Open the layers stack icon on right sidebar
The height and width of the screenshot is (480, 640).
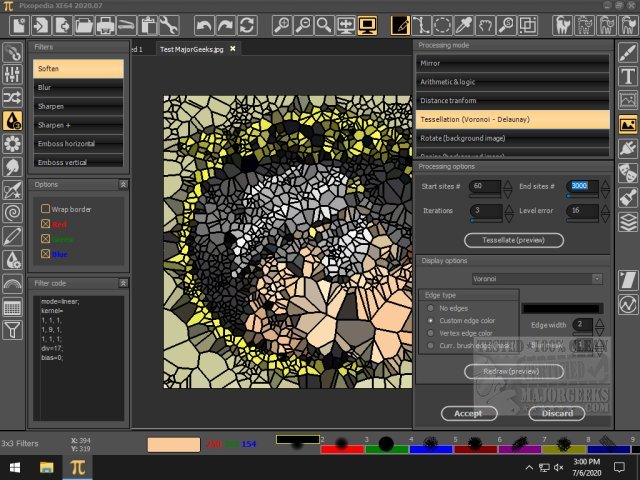pyautogui.click(x=628, y=221)
